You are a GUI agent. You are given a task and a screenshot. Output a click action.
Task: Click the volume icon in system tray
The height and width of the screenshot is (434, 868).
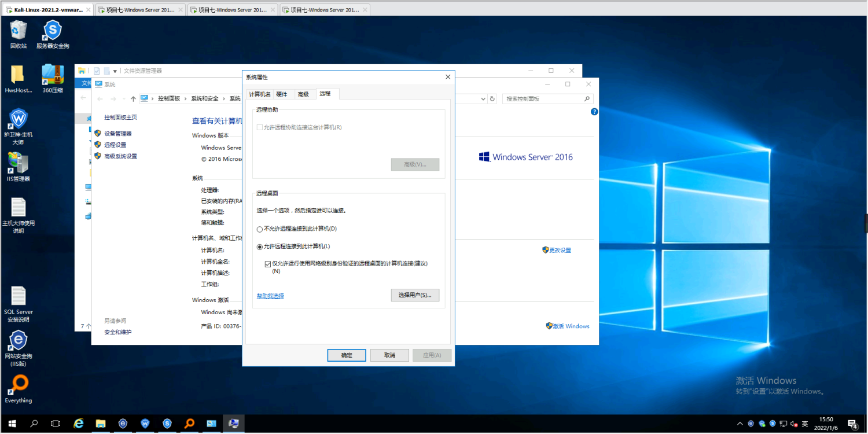794,424
